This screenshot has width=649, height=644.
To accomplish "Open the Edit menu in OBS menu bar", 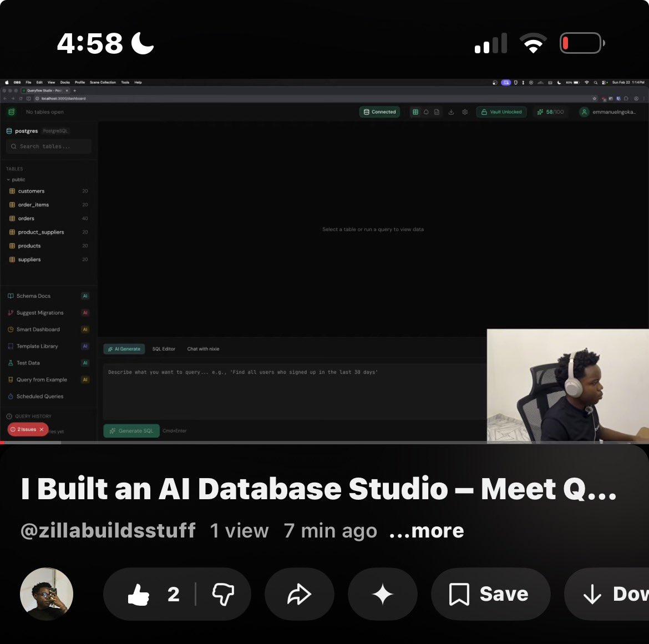I will [39, 82].
